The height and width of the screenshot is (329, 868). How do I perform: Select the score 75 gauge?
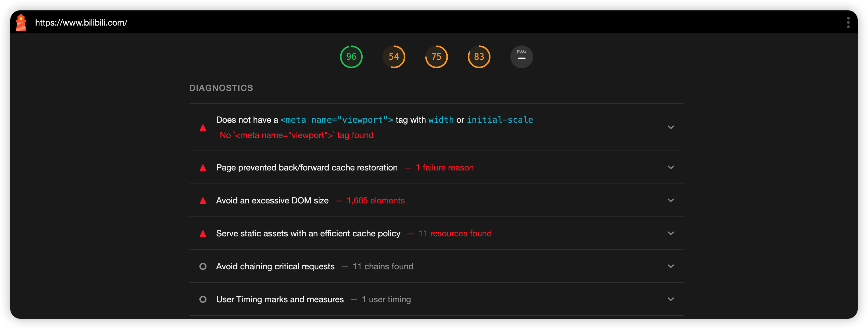click(x=436, y=57)
